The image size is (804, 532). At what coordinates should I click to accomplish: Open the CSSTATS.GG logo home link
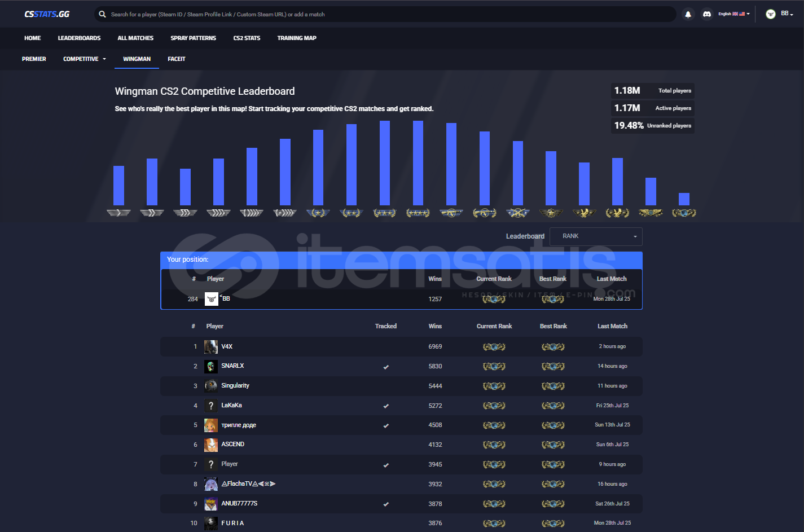[47, 14]
